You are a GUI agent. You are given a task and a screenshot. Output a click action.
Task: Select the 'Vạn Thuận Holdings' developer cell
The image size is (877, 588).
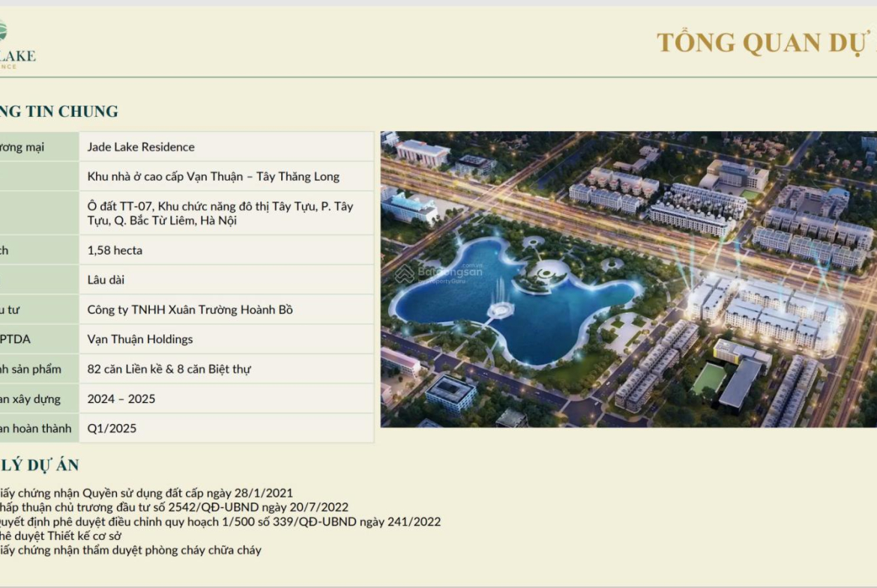coord(140,339)
